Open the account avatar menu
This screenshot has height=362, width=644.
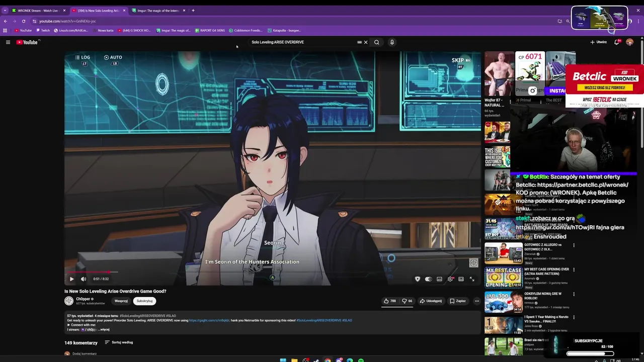coord(629,42)
